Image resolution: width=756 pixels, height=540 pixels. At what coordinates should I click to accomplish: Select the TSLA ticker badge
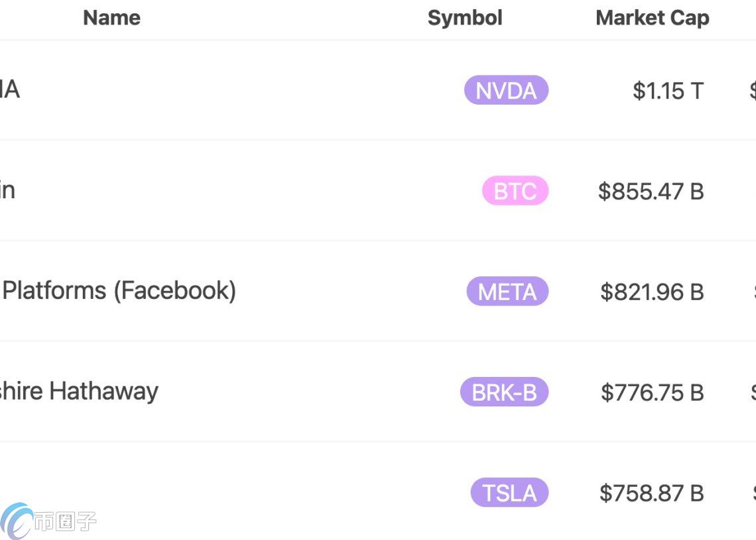tap(509, 494)
